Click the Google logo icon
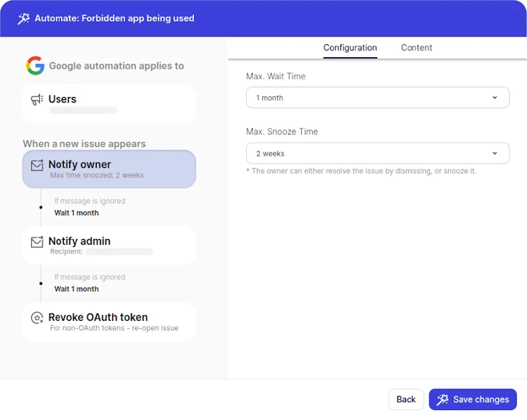 pyautogui.click(x=35, y=66)
